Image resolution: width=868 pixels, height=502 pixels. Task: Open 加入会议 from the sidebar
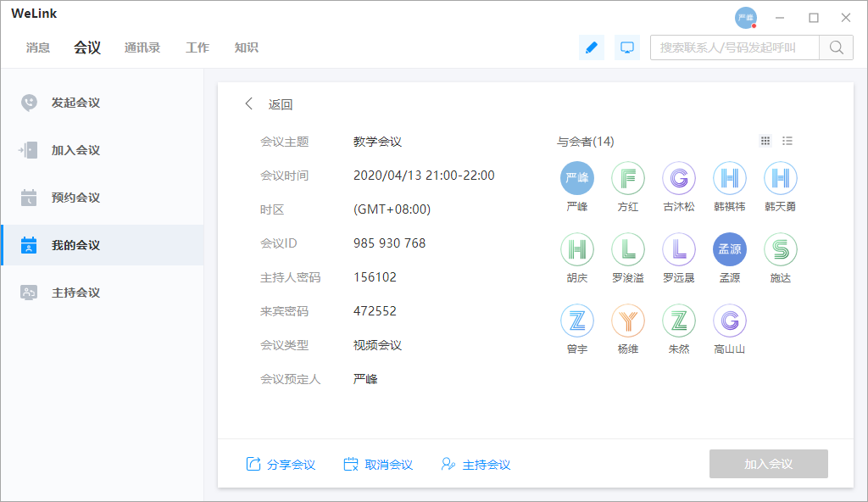coord(75,150)
